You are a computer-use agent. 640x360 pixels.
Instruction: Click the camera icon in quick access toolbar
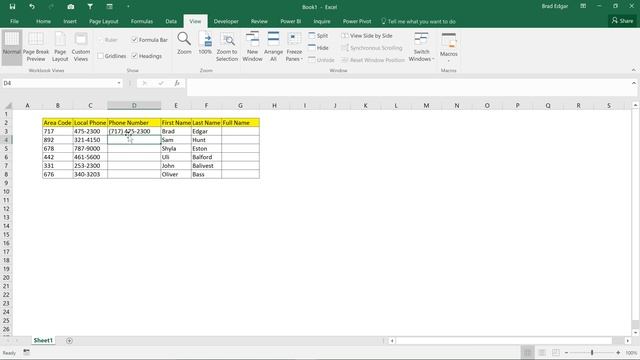point(71,7)
